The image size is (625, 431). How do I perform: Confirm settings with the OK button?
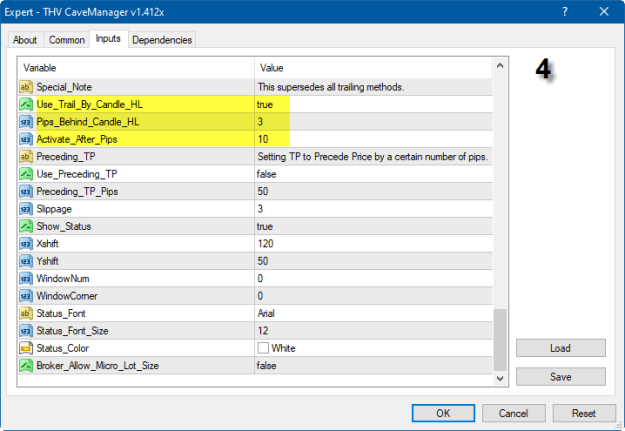(x=443, y=413)
